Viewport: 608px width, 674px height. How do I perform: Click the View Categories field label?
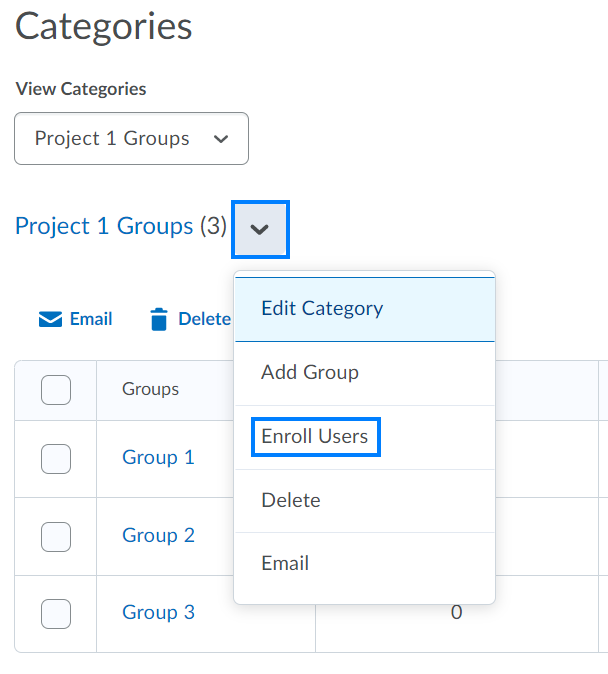[81, 89]
